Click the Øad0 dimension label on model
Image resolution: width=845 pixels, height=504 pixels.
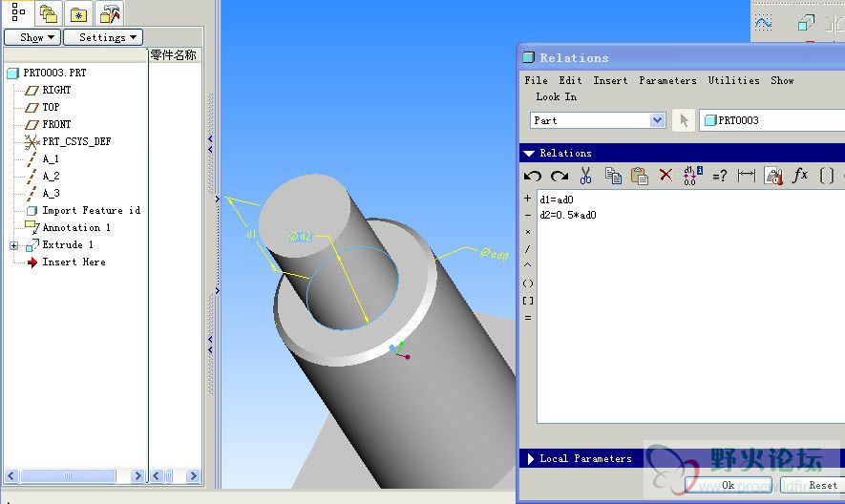[495, 253]
